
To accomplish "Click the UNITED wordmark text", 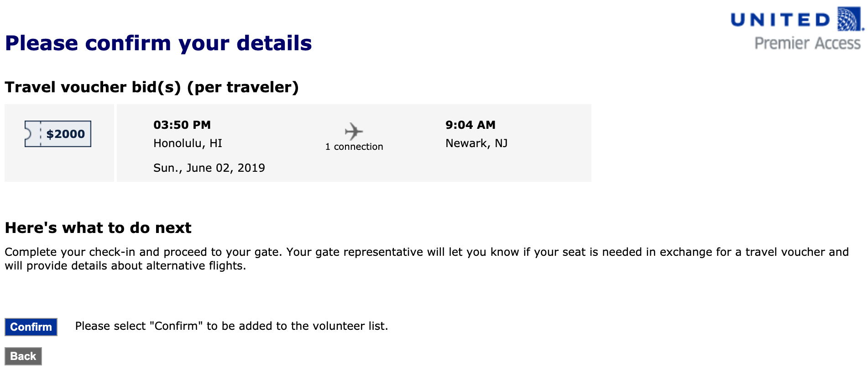I will [780, 20].
